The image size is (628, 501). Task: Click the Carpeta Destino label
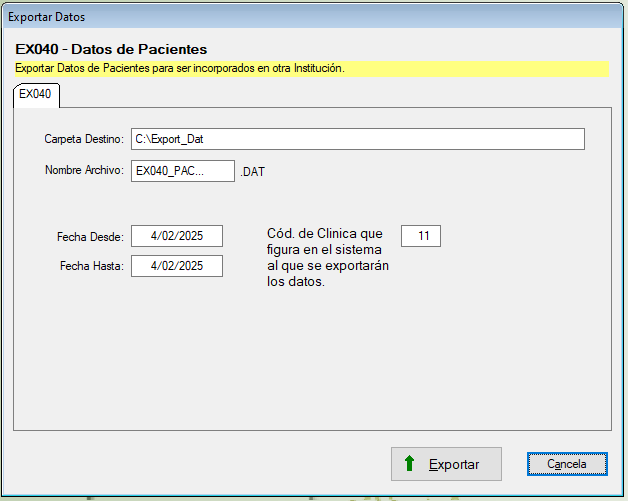point(83,139)
